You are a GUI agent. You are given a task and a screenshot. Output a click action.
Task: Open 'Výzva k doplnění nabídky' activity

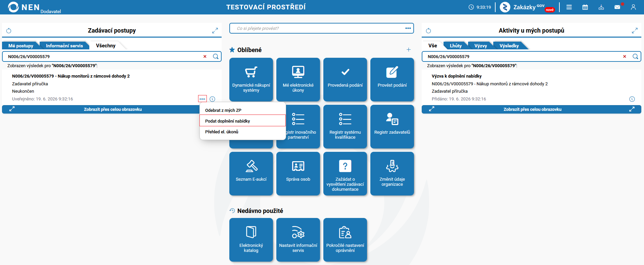(x=457, y=76)
